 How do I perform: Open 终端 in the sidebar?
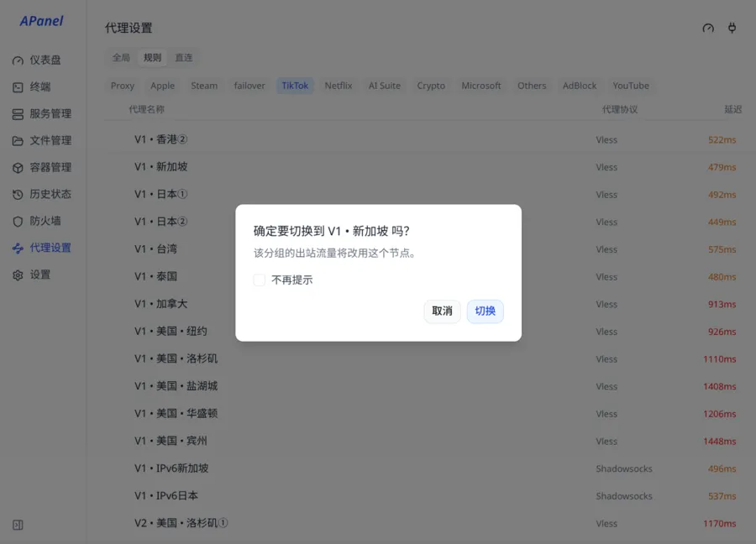coord(44,87)
